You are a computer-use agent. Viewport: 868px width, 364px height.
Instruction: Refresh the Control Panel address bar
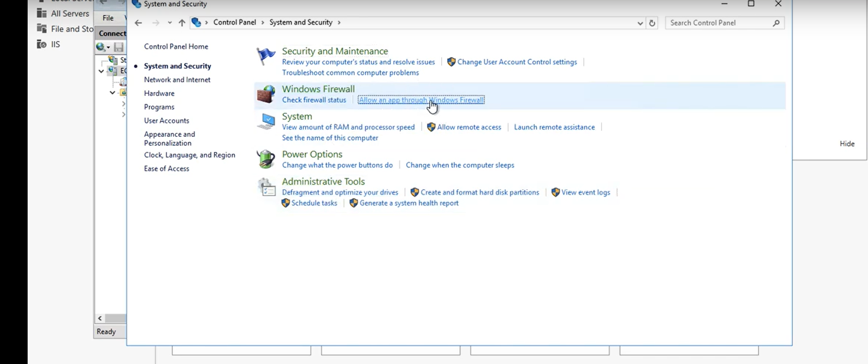pyautogui.click(x=652, y=23)
